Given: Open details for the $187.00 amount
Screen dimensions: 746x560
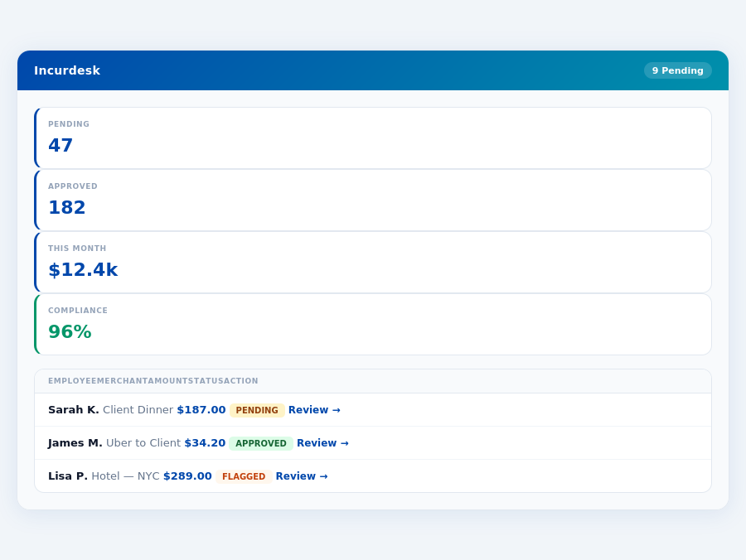Looking at the screenshot, I should tap(200, 409).
